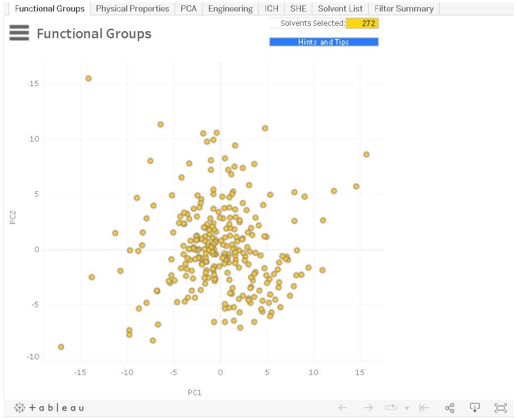The height and width of the screenshot is (420, 517).
Task: Open the SHE tab
Action: coord(298,8)
